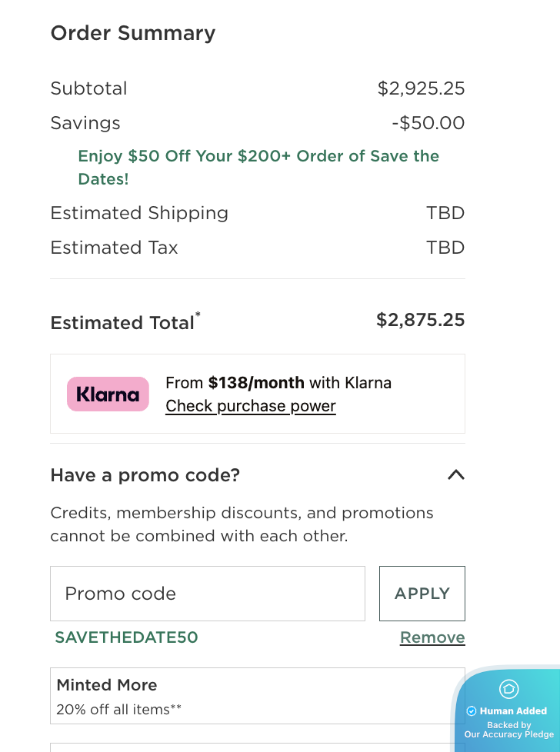The image size is (560, 752).
Task: Click the Human Added badge label
Action: (x=513, y=711)
